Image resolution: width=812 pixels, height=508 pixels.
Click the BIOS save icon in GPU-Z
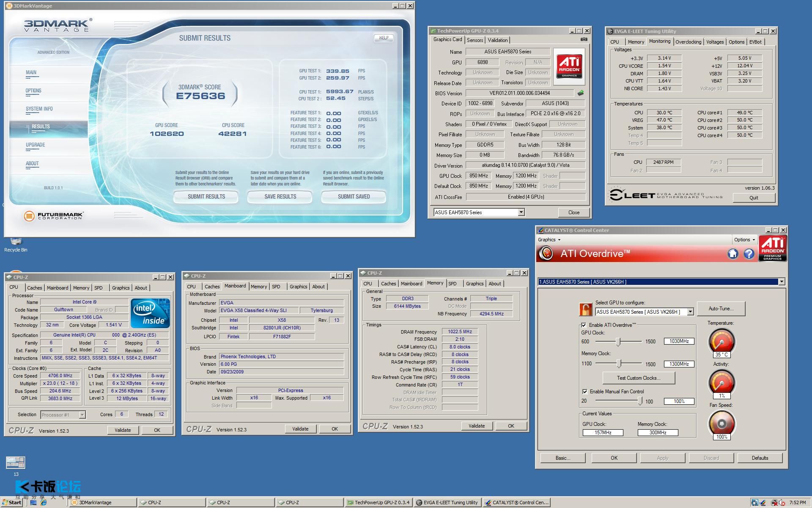click(x=581, y=93)
